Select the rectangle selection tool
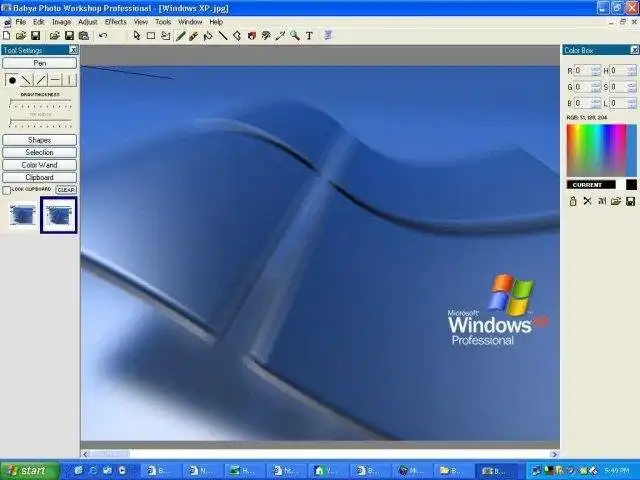Image resolution: width=640 pixels, height=480 pixels. tap(151, 36)
